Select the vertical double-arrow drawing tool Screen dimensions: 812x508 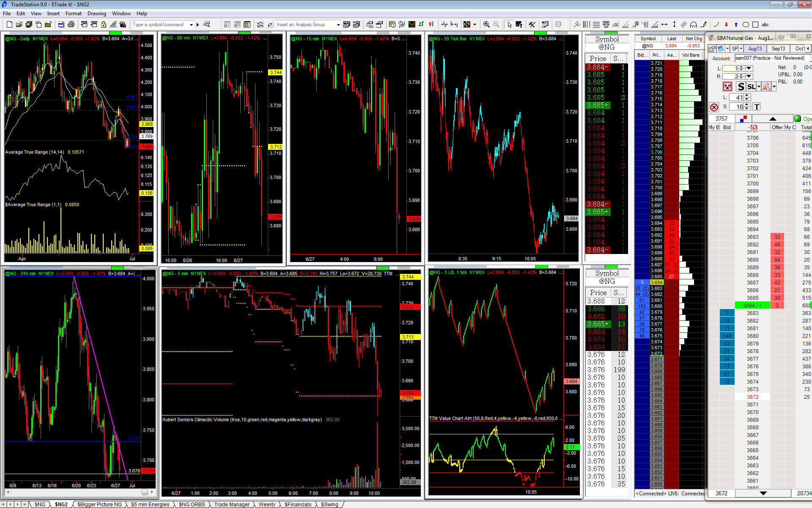tap(674, 25)
